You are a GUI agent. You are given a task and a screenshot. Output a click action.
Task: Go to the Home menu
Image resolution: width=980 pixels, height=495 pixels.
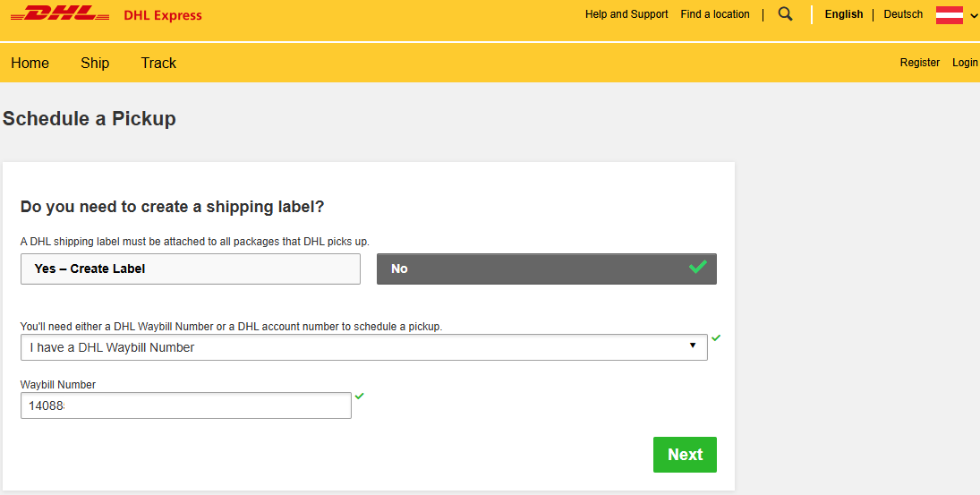30,63
